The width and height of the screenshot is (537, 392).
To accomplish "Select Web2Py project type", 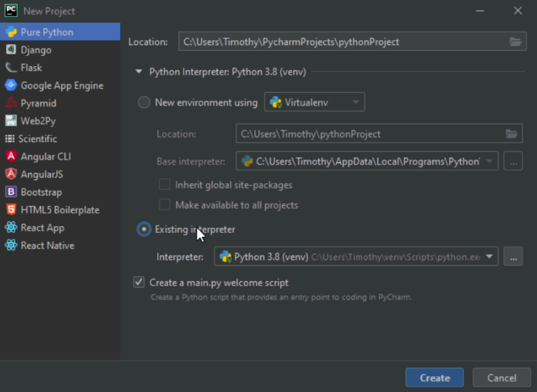I will (60, 121).
